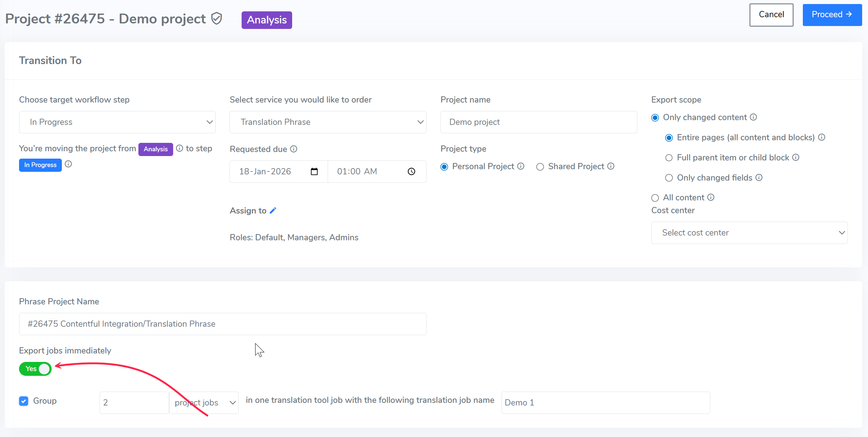
Task: Click the shield icon next to project title
Action: point(217,18)
